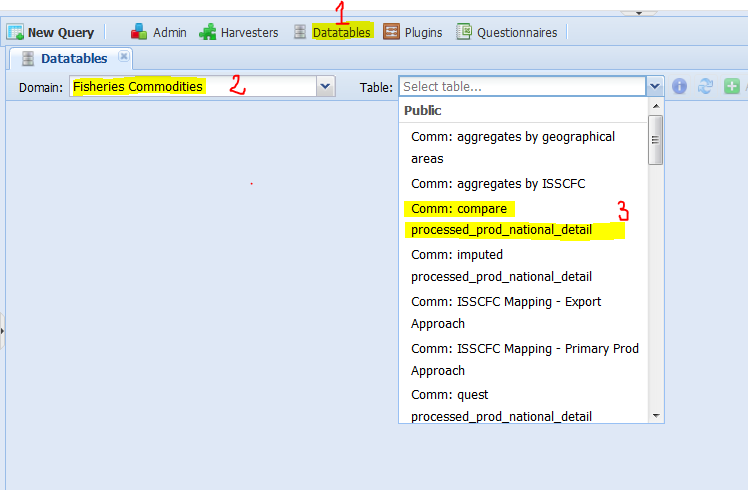Click the blue table info icon

coord(680,87)
